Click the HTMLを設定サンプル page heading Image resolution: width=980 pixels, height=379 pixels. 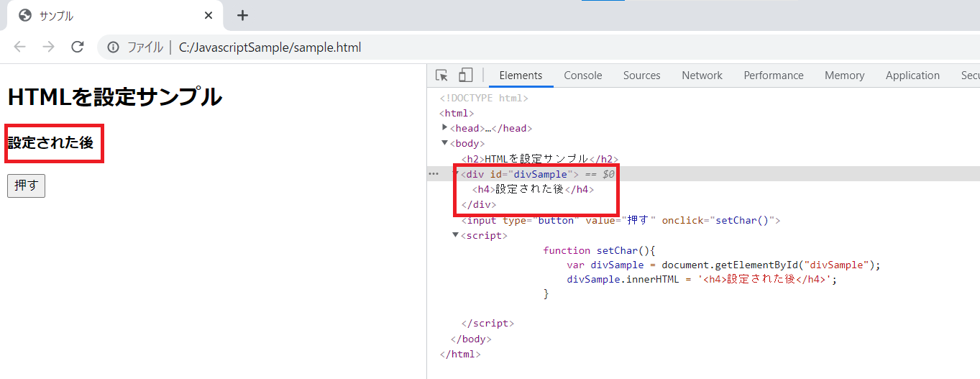click(114, 96)
